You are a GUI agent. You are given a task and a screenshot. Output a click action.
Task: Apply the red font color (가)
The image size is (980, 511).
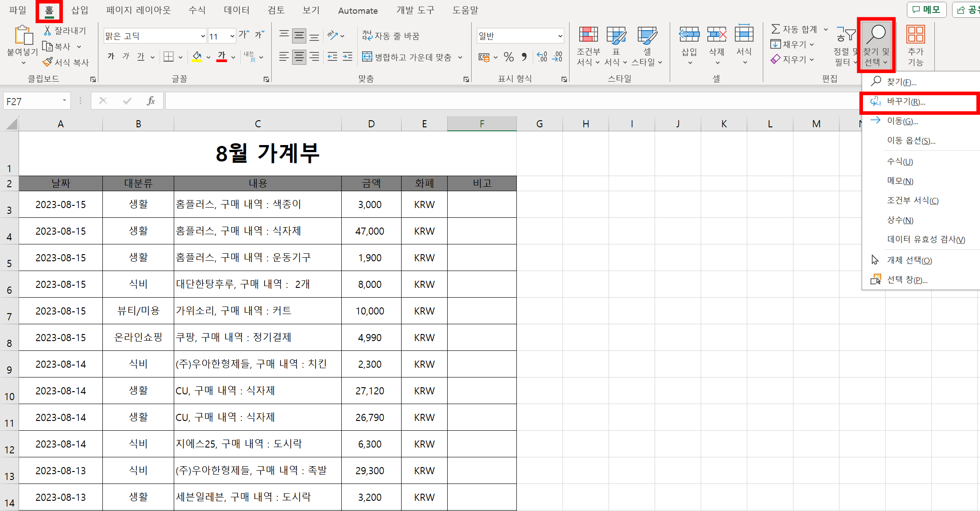coord(222,56)
